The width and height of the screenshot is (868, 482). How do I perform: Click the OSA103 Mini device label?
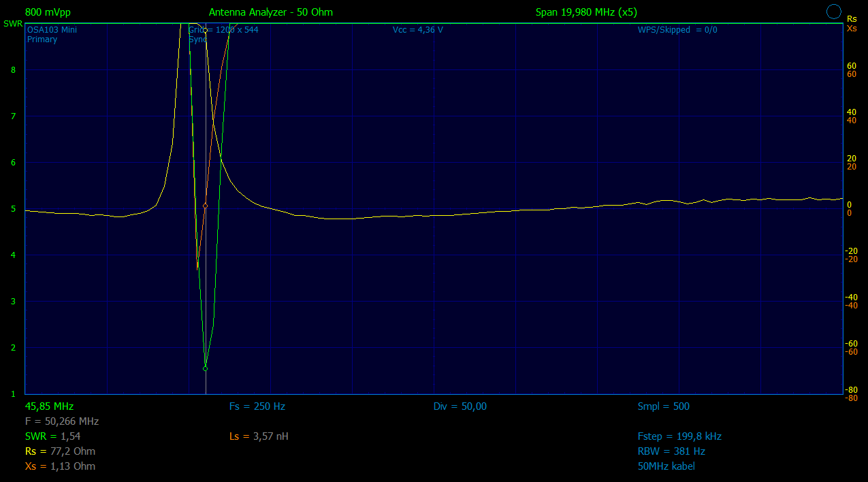52,30
